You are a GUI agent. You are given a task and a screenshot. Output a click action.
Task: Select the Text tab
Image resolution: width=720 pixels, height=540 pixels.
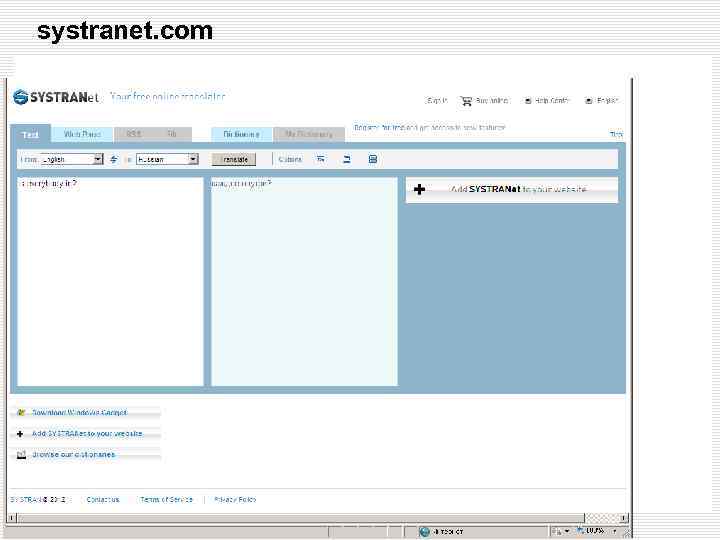point(30,134)
